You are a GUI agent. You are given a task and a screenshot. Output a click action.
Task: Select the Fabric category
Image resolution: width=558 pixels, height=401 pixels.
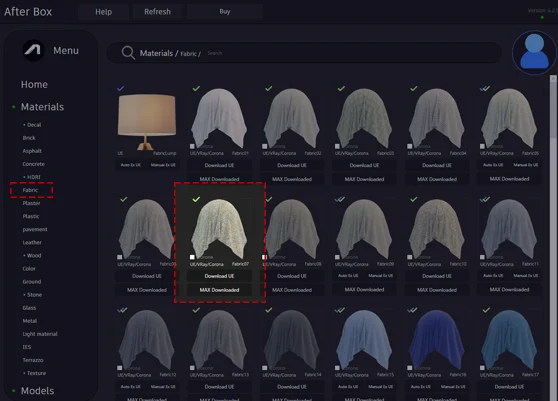(x=30, y=190)
